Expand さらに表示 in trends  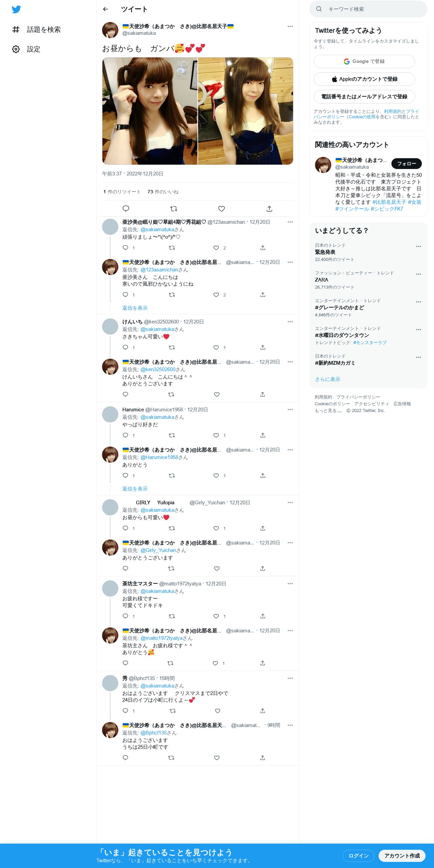(x=328, y=379)
